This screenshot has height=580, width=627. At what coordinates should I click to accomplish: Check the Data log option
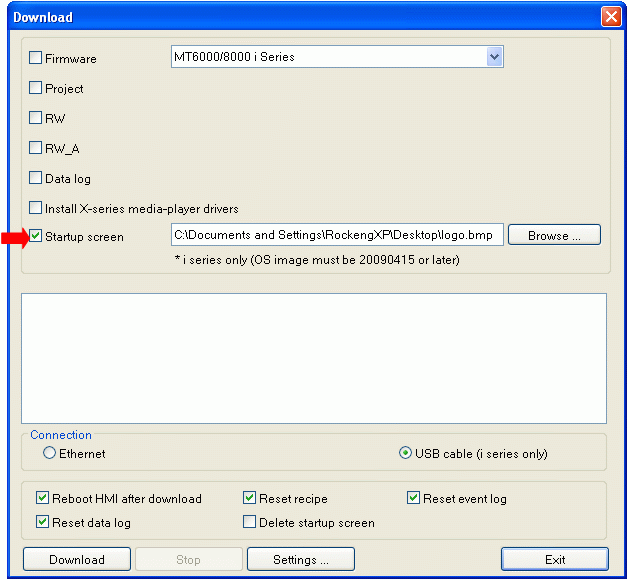tap(35, 178)
